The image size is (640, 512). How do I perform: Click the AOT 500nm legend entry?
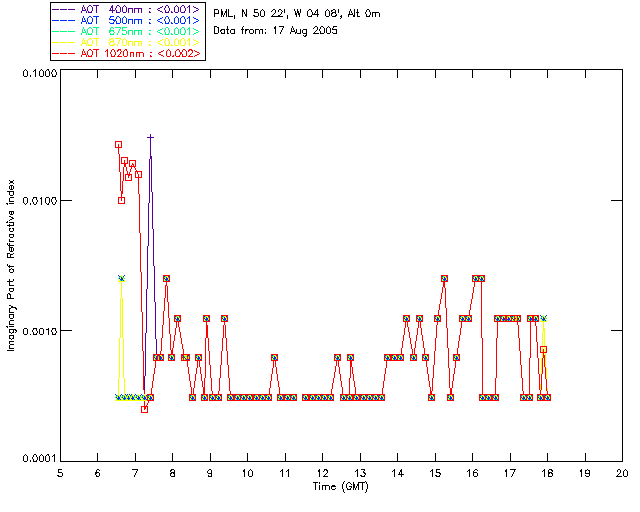coord(126,20)
